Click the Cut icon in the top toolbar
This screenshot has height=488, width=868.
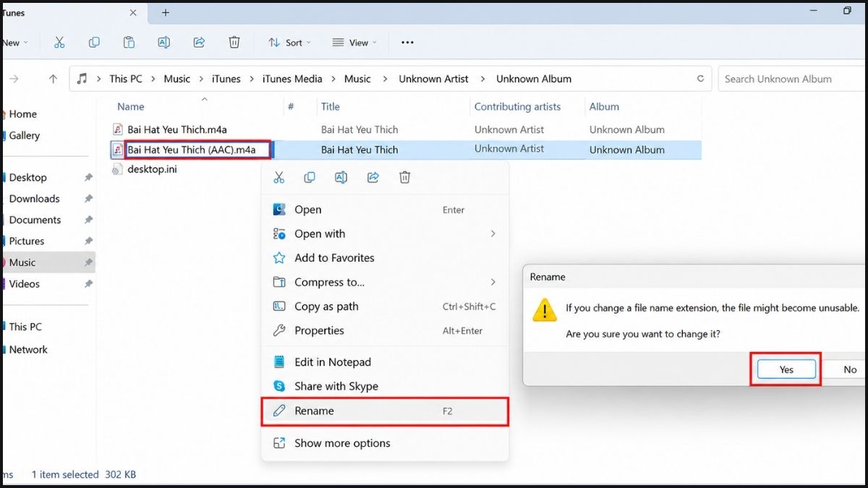59,43
